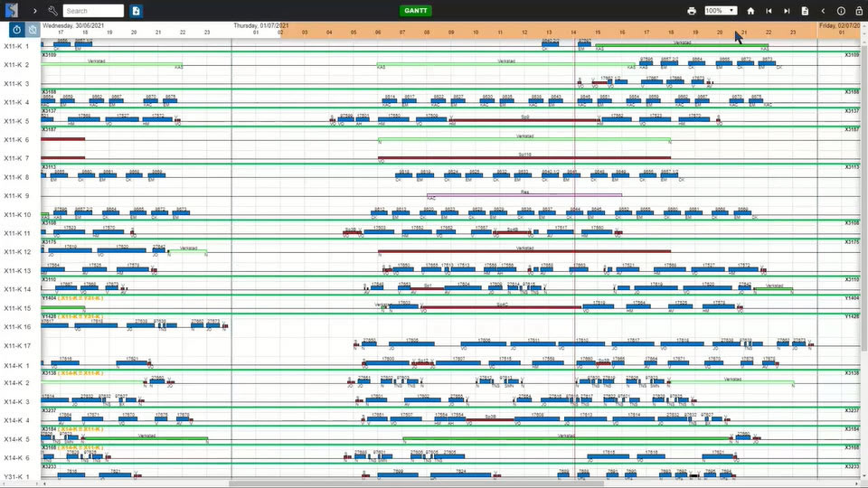This screenshot has height=488, width=868.
Task: Select row X11-K 12
Action: tap(18, 252)
